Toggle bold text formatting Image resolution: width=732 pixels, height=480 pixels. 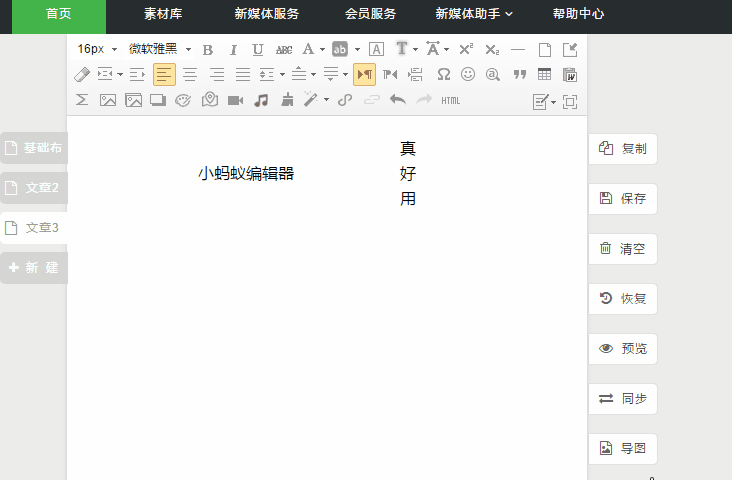(208, 49)
